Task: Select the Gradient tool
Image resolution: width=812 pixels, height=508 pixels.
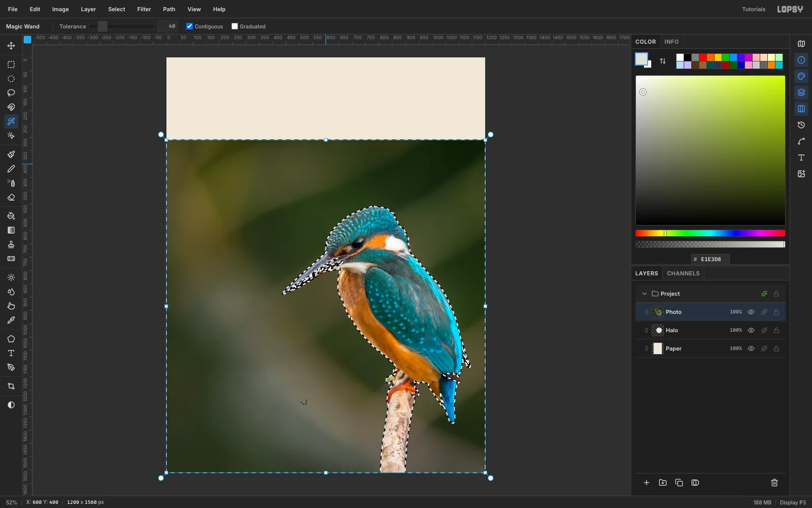Action: pos(11,230)
